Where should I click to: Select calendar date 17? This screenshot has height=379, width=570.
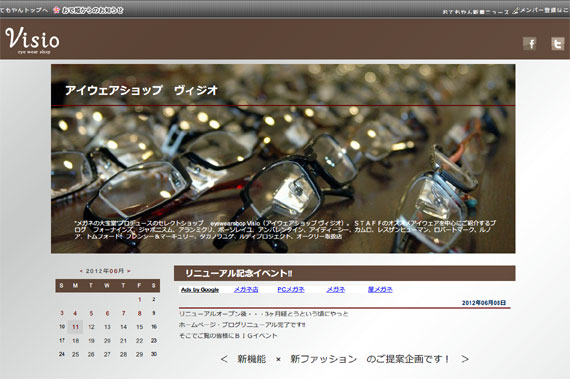62,340
